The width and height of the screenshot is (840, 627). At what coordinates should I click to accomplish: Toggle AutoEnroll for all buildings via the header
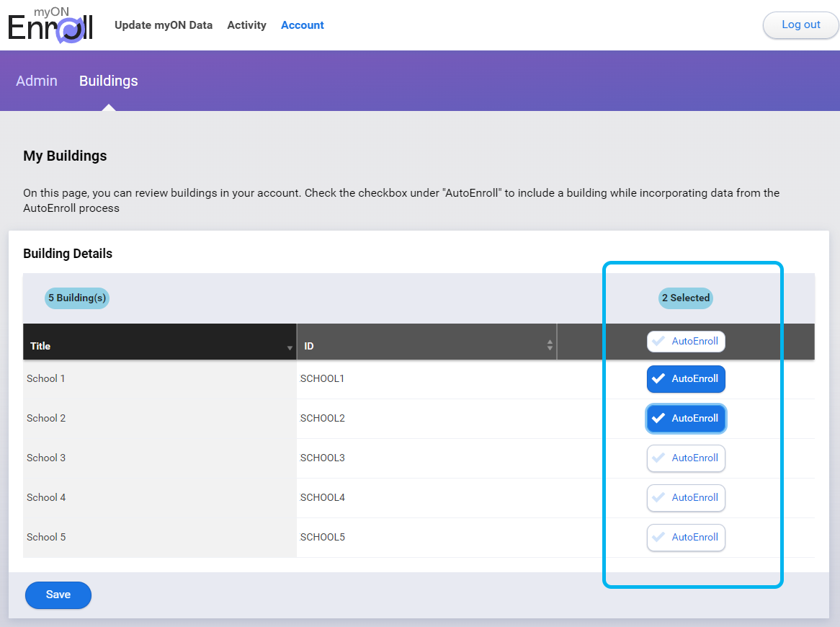click(x=686, y=341)
